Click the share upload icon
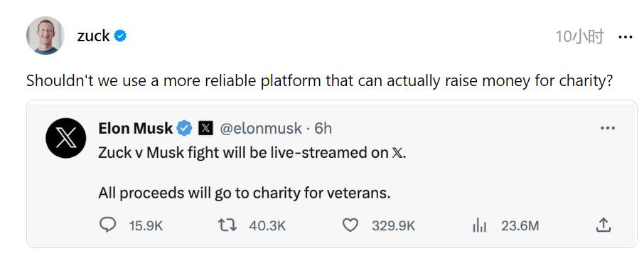The height and width of the screenshot is (266, 644). (603, 225)
